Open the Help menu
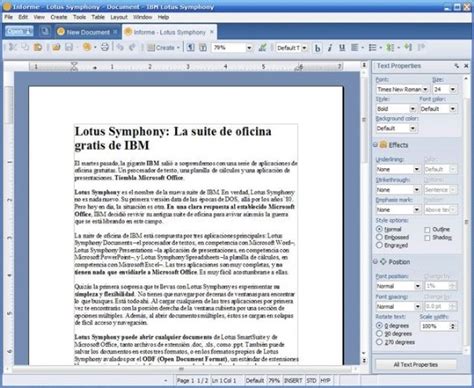 163,17
